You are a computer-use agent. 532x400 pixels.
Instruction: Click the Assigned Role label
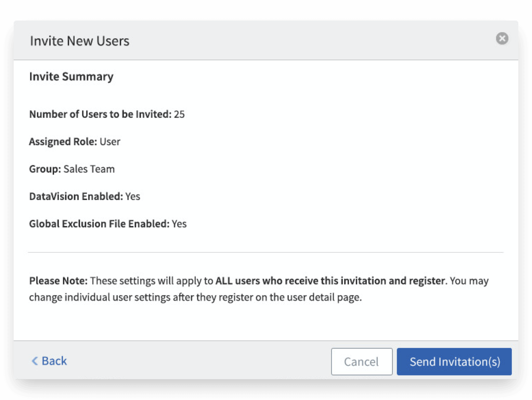click(63, 141)
